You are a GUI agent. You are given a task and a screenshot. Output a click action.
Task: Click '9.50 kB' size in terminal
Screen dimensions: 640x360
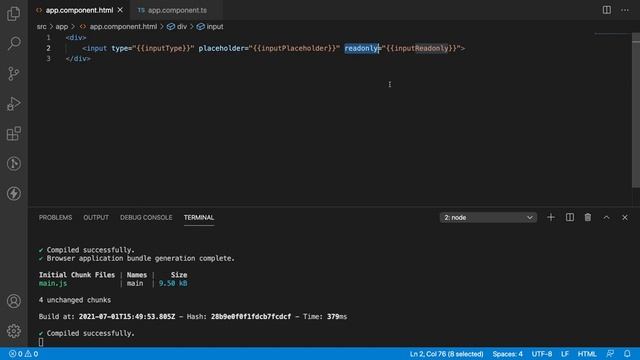[x=173, y=283]
